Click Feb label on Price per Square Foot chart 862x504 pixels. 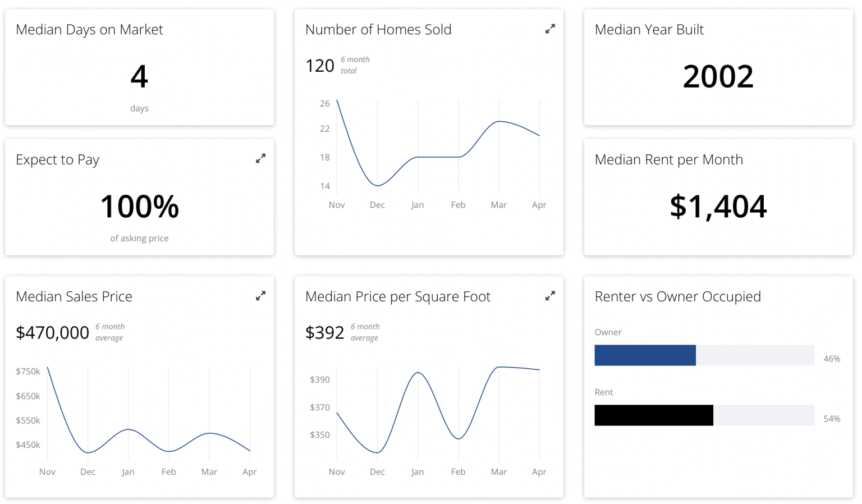coord(458,472)
